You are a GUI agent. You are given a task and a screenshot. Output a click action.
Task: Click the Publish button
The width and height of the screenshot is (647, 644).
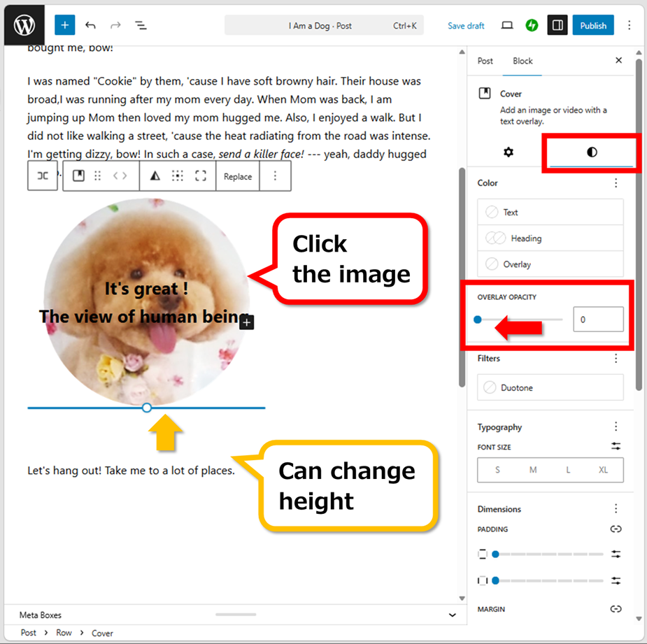click(x=592, y=25)
